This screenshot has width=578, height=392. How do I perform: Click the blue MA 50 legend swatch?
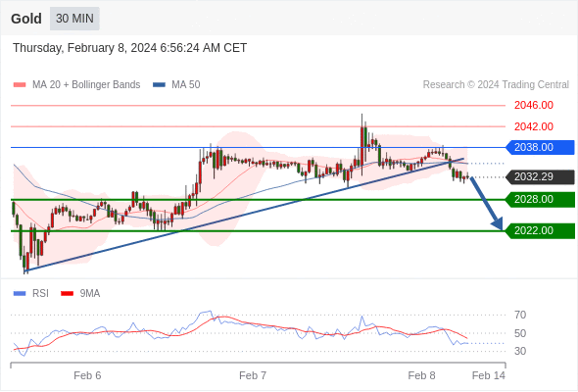pos(160,85)
